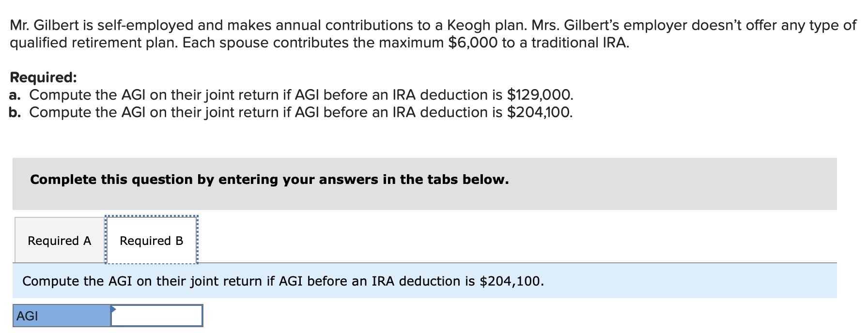Click the question paragraph about Mr. Gilbert
This screenshot has width=868, height=333.
(431, 34)
